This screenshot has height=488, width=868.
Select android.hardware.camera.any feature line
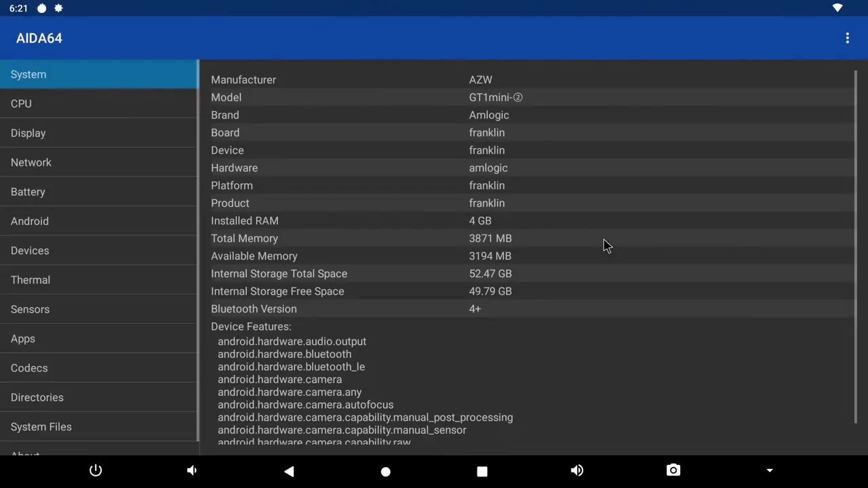pyautogui.click(x=290, y=392)
